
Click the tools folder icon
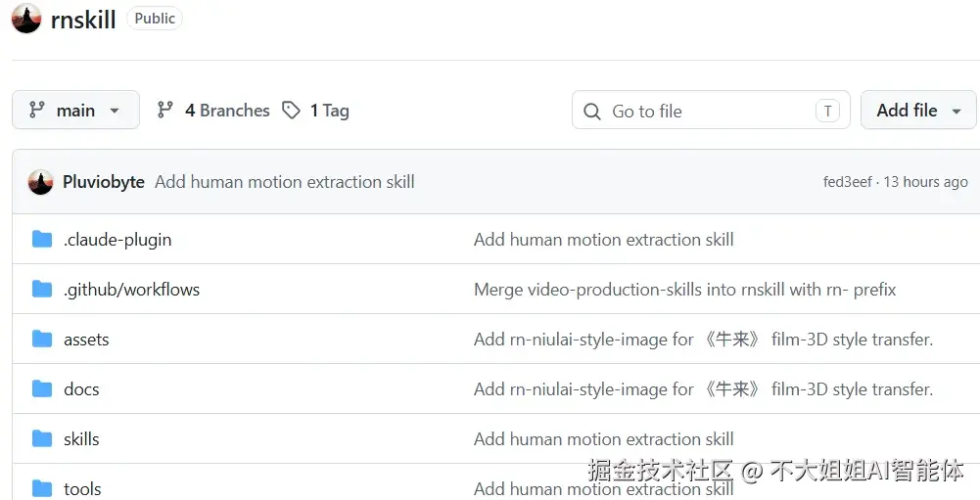pos(42,488)
